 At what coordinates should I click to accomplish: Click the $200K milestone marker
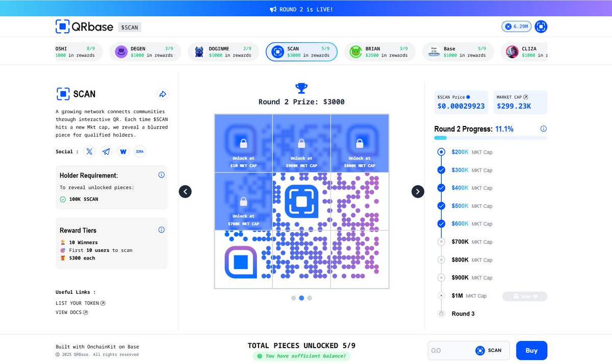[441, 152]
